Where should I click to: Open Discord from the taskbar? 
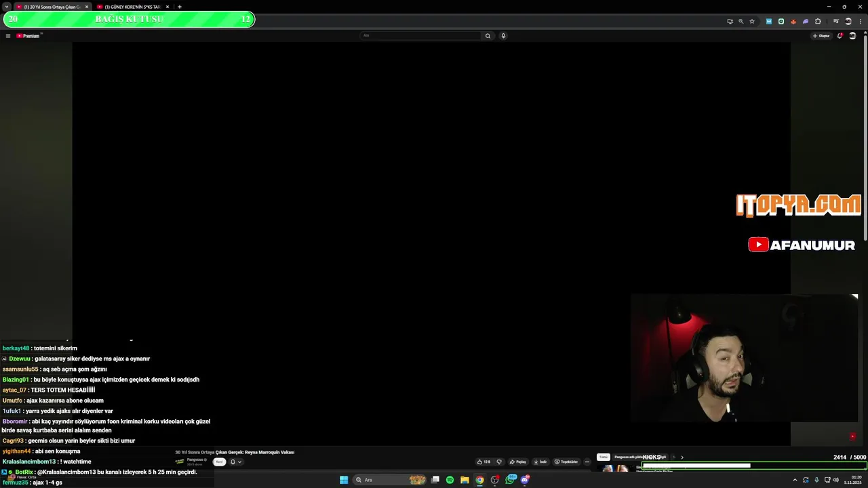click(x=525, y=480)
